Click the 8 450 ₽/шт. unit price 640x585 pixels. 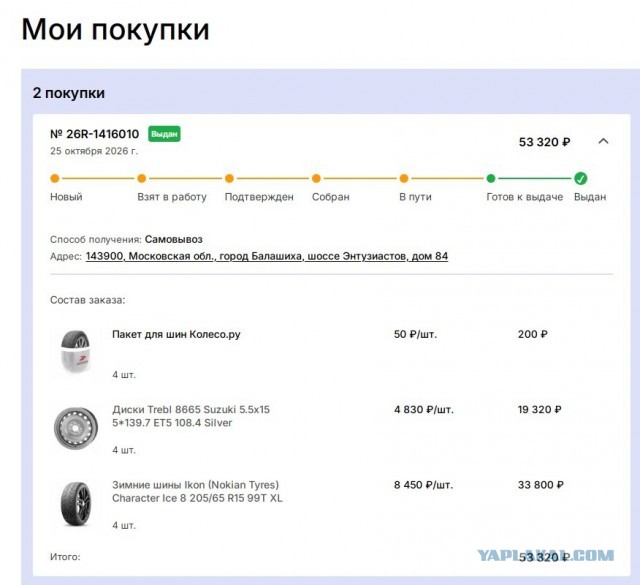click(423, 485)
